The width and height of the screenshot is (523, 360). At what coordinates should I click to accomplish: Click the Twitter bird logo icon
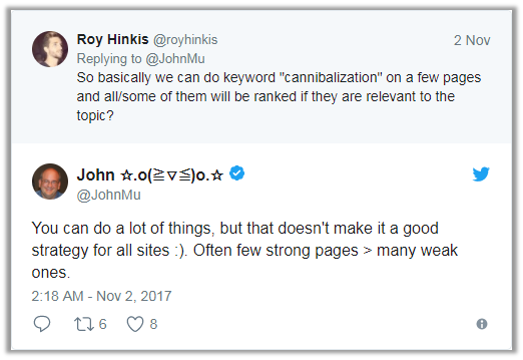tap(481, 174)
